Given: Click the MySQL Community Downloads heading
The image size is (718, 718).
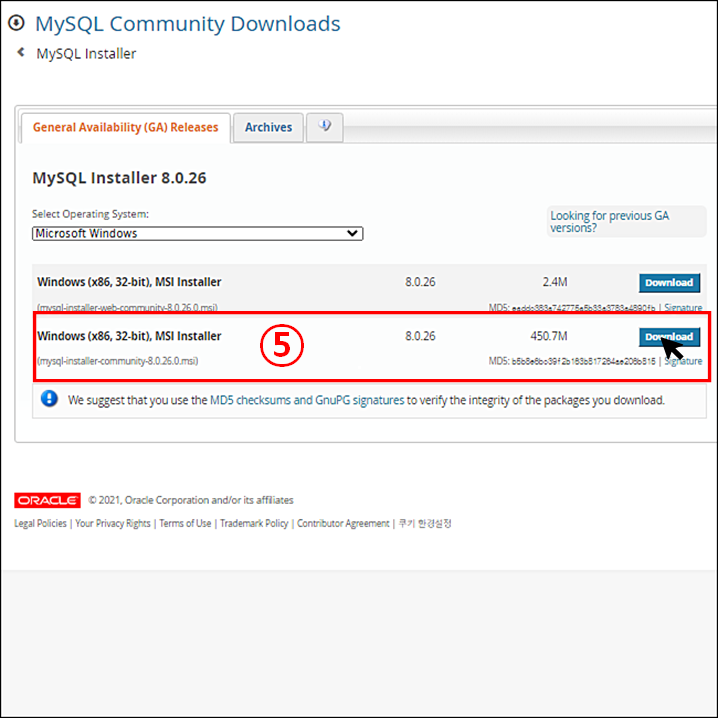Looking at the screenshot, I should point(188,24).
